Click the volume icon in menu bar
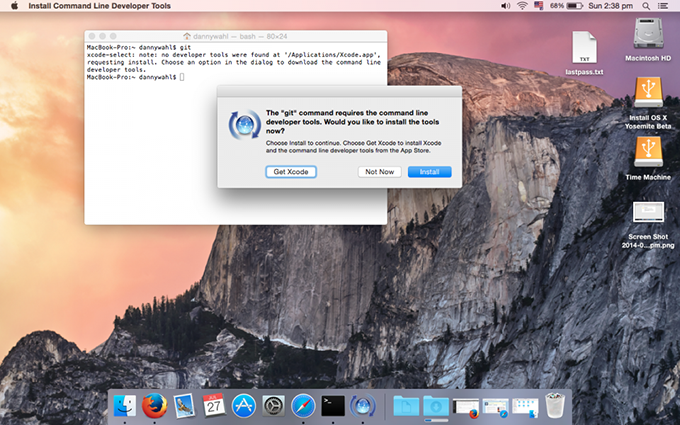The width and height of the screenshot is (680, 425). coord(505,6)
